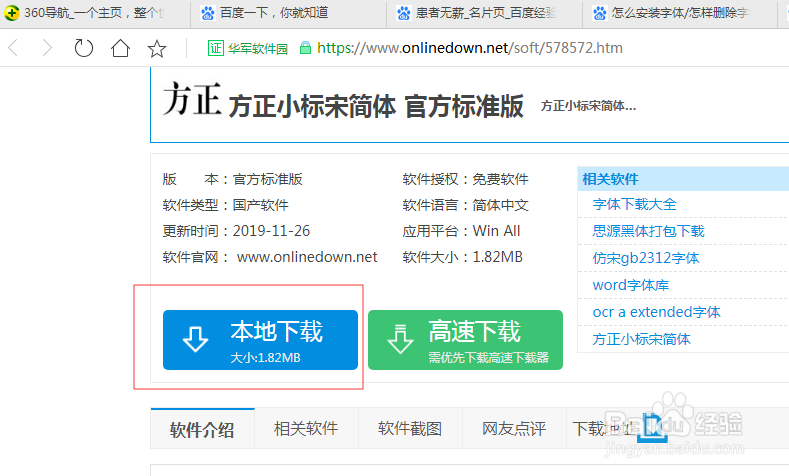Open the 下载地址 section tab

(604, 429)
